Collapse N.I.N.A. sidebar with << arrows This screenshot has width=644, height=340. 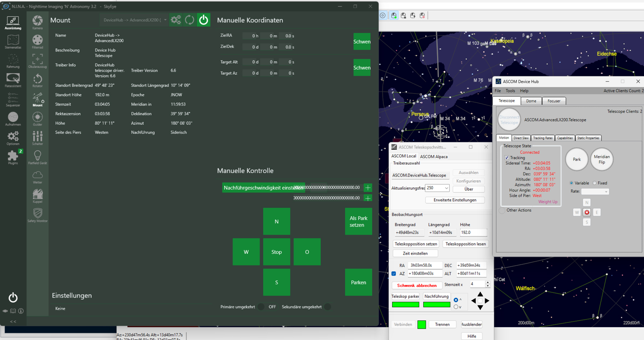pyautogui.click(x=13, y=321)
